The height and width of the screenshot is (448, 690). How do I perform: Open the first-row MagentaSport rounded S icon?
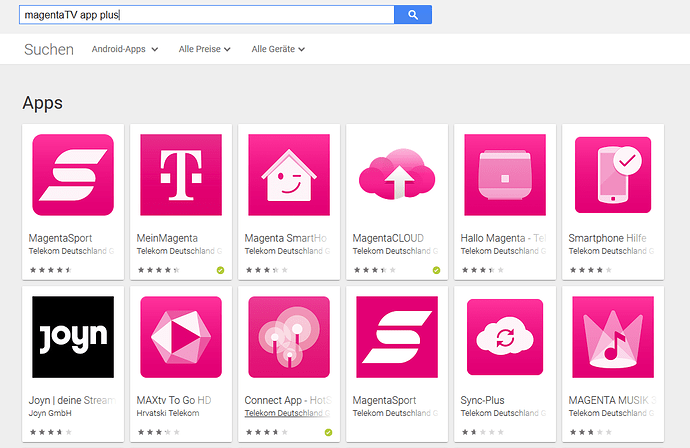coord(73,175)
